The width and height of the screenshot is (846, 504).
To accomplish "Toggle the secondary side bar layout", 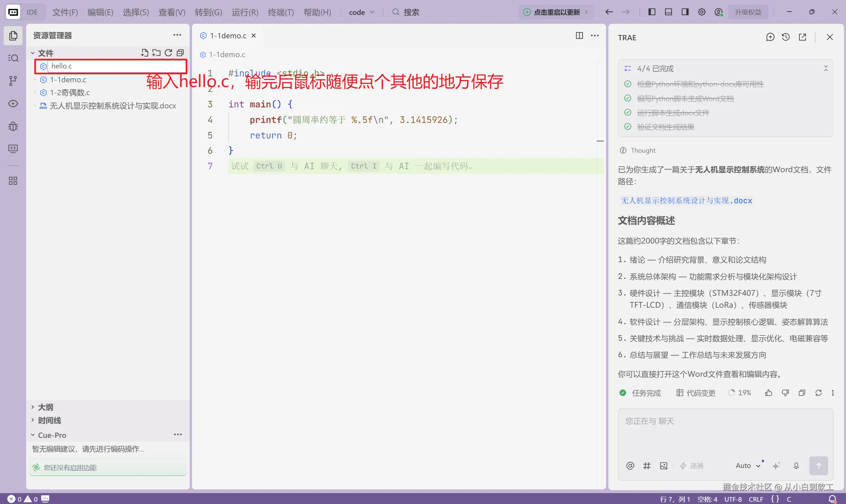I will 685,12.
